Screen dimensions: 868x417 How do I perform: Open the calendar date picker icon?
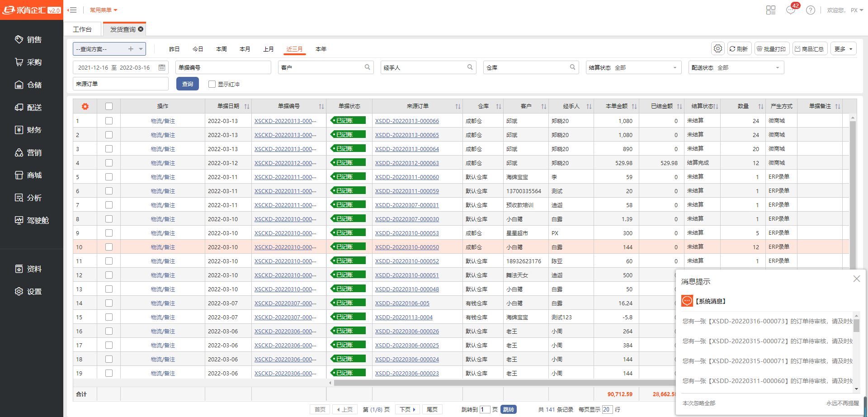(x=162, y=67)
